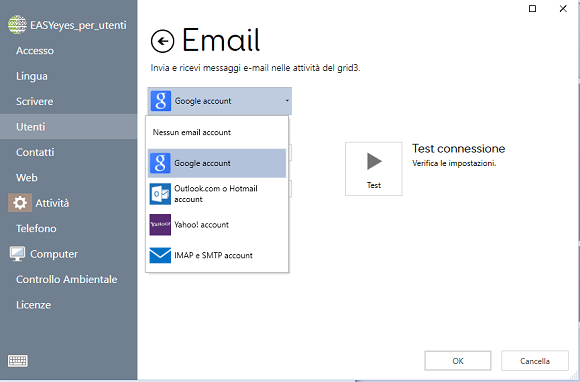Image resolution: width=580 pixels, height=382 pixels.
Task: Click the back arrow next to Email
Action: [x=162, y=41]
